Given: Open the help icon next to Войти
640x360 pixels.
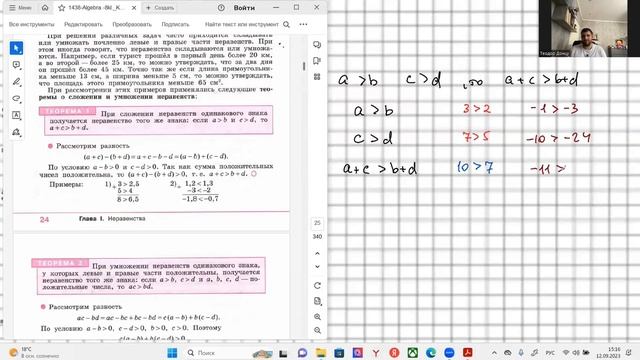Looking at the screenshot, I should [221, 8].
